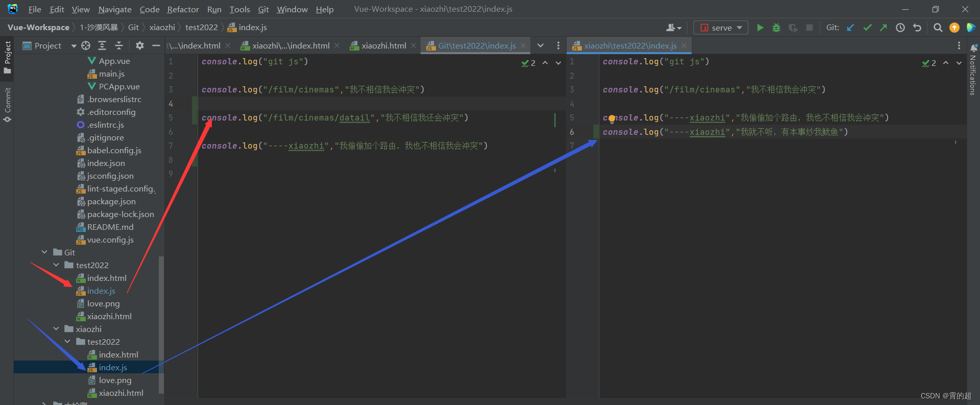This screenshot has width=980, height=405.
Task: Expand all nodes in the Project tree
Action: pos(102,45)
